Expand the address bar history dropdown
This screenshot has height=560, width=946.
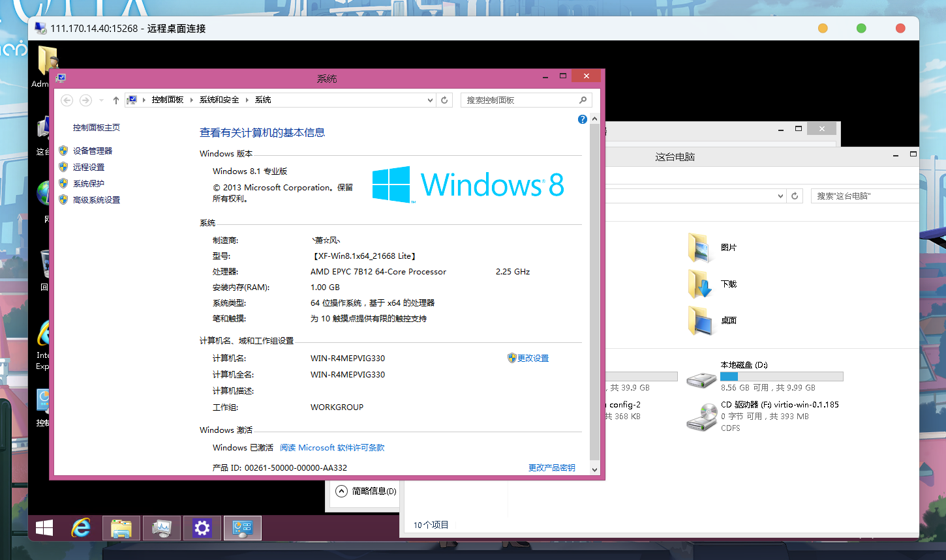430,100
